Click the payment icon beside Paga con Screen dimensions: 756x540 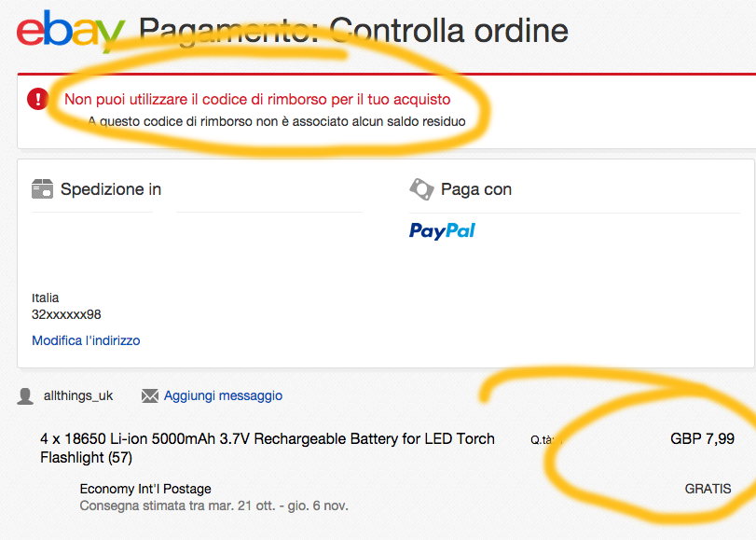pyautogui.click(x=421, y=188)
